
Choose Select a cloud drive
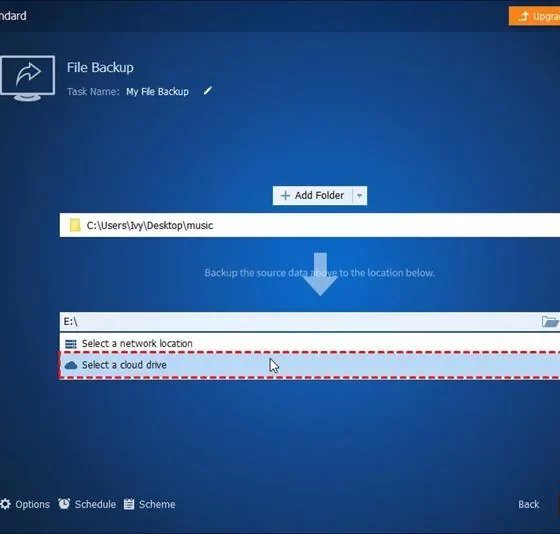310,365
